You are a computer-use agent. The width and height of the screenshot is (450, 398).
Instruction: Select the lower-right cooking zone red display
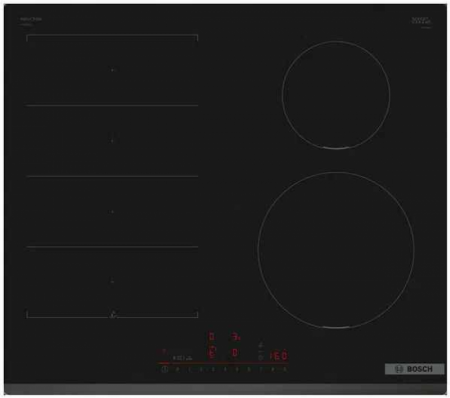pyautogui.click(x=235, y=353)
